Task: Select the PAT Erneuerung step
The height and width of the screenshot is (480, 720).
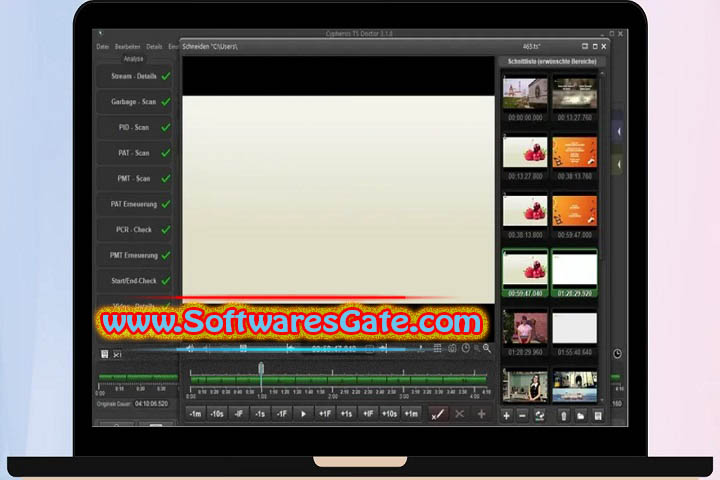Action: (x=135, y=204)
